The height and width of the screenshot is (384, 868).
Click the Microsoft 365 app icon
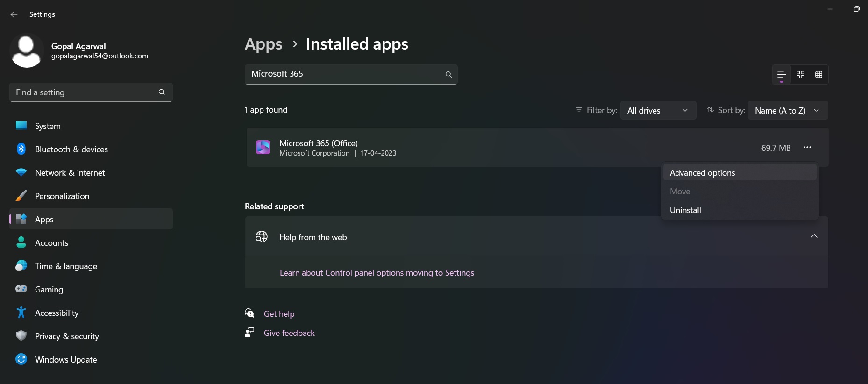point(263,147)
